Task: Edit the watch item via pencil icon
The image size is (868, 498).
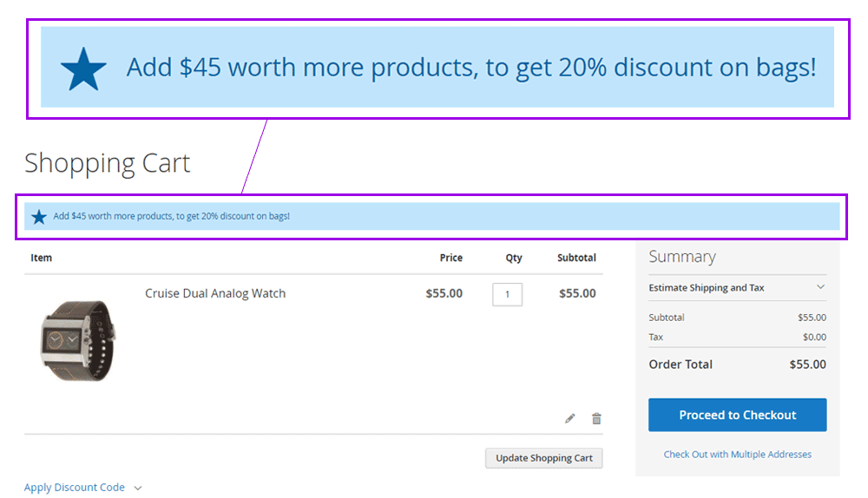Action: 570,418
